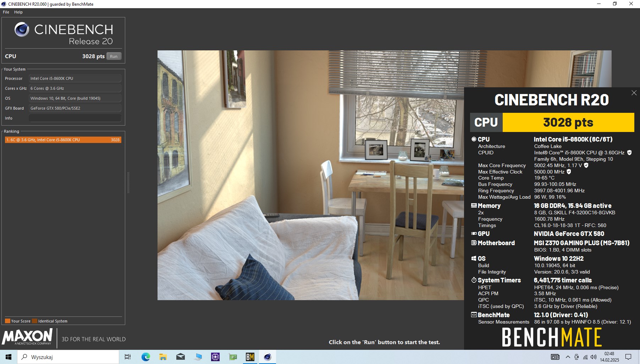Click the Memory icon in BenchMate panel
640x364 pixels.
coord(474,205)
